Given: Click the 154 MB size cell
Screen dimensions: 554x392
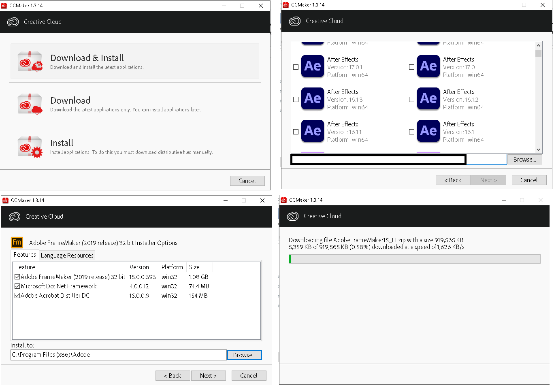Looking at the screenshot, I should [198, 296].
